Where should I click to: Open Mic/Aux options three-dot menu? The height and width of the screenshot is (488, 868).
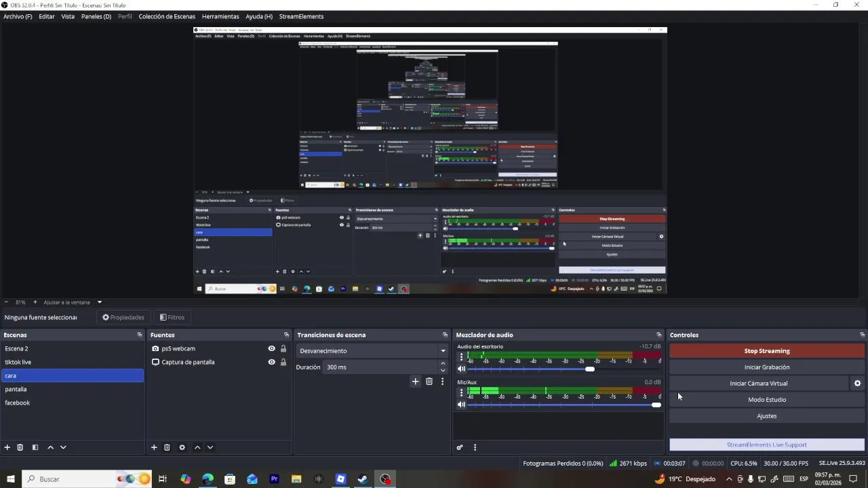[461, 392]
